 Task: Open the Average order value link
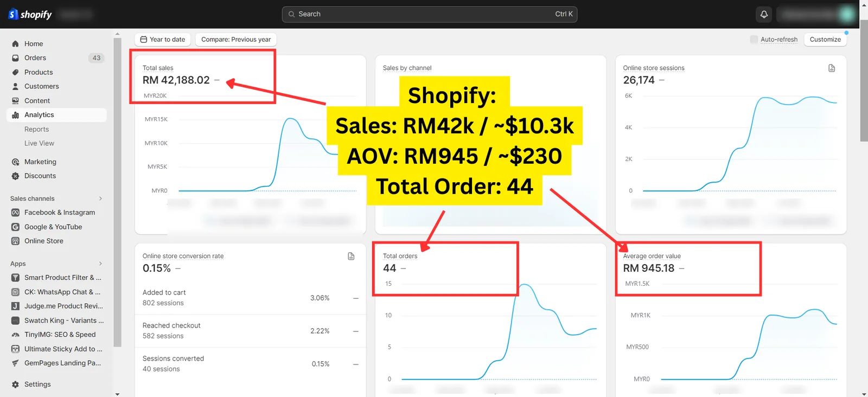652,256
